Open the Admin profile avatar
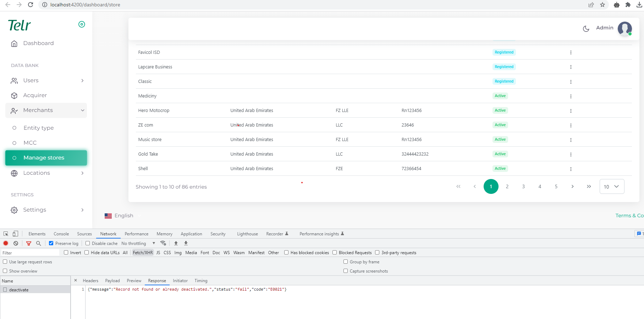644x319 pixels. (625, 28)
